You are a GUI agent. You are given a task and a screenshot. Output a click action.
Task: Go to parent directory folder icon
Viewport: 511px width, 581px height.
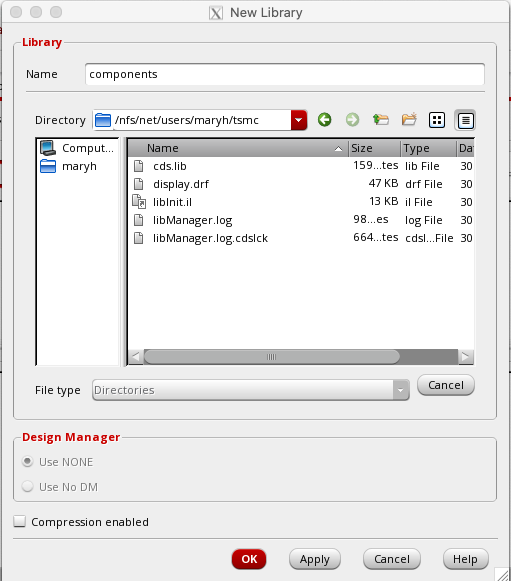coord(381,120)
